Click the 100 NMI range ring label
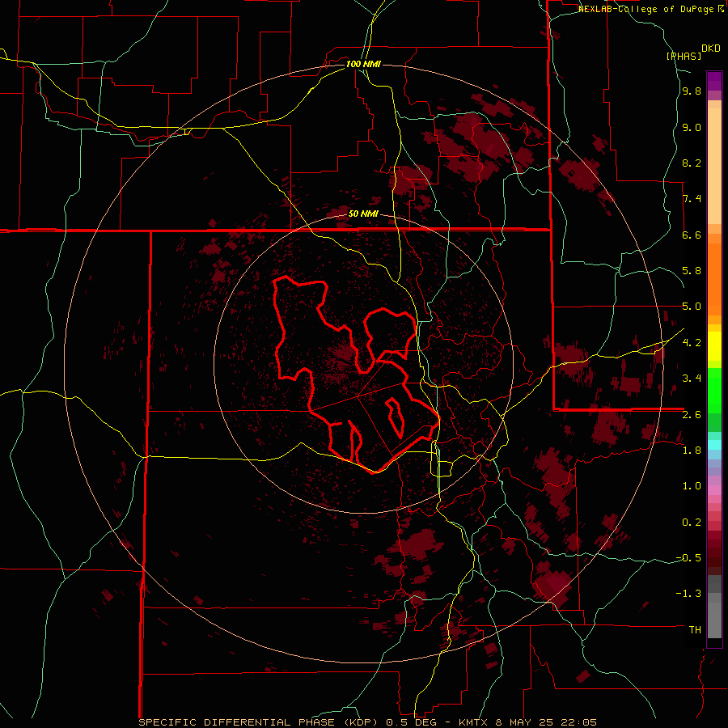Image resolution: width=728 pixels, height=728 pixels. [363, 64]
